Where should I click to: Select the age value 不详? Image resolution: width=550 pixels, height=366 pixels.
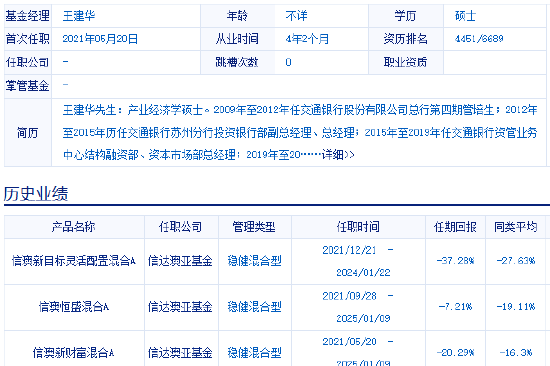(x=296, y=16)
